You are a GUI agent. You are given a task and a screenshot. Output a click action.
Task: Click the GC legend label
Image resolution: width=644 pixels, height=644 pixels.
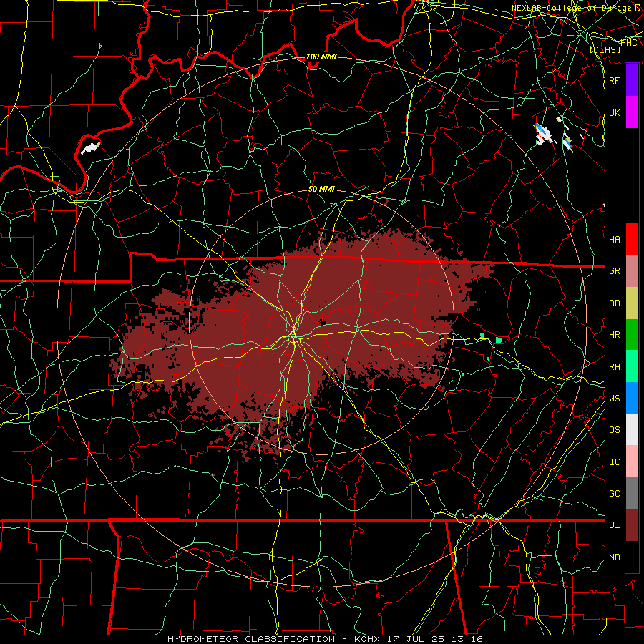pyautogui.click(x=614, y=493)
